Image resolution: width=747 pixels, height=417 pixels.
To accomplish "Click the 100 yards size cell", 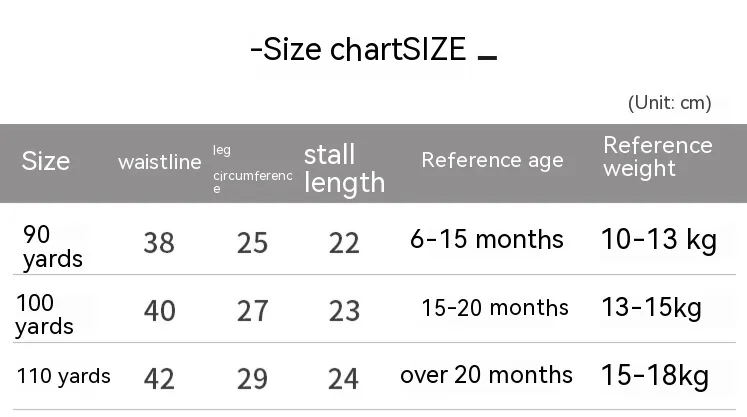I will click(x=45, y=314).
